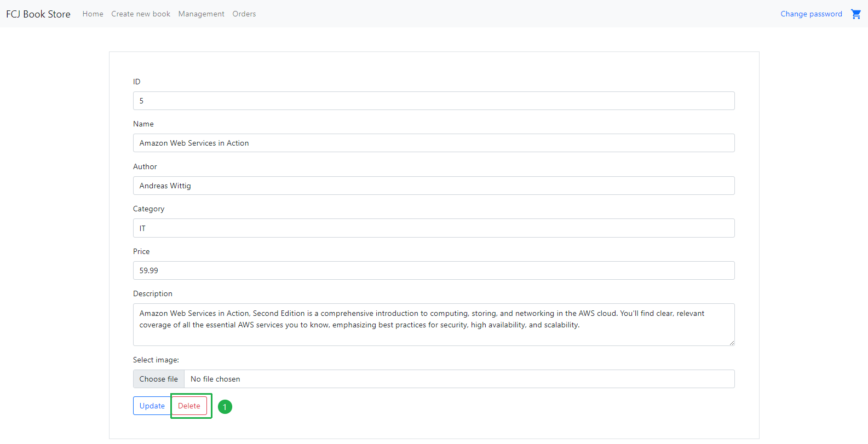This screenshot has width=868, height=444.
Task: Click the ID label
Action: pos(136,82)
